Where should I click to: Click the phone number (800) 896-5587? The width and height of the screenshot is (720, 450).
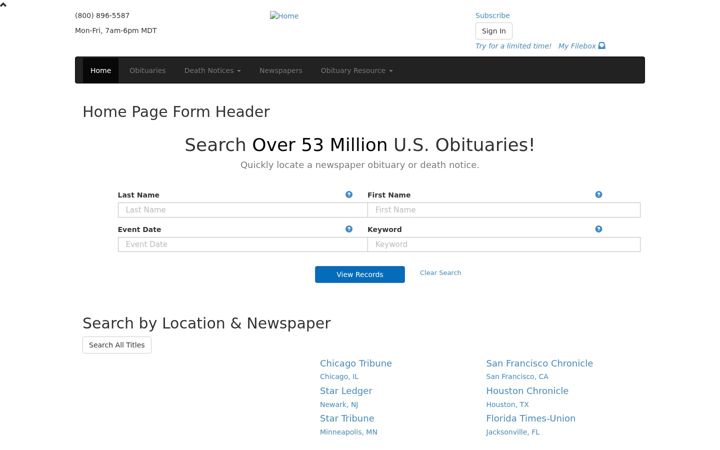(102, 16)
